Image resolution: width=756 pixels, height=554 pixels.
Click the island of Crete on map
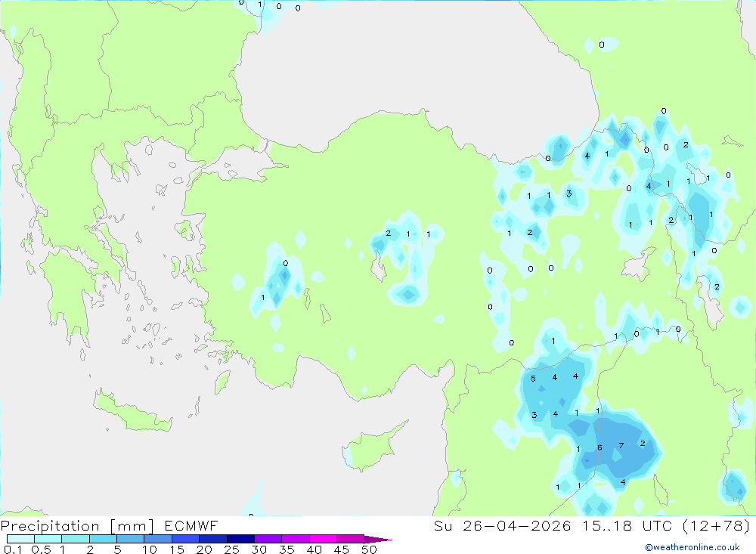point(132,412)
